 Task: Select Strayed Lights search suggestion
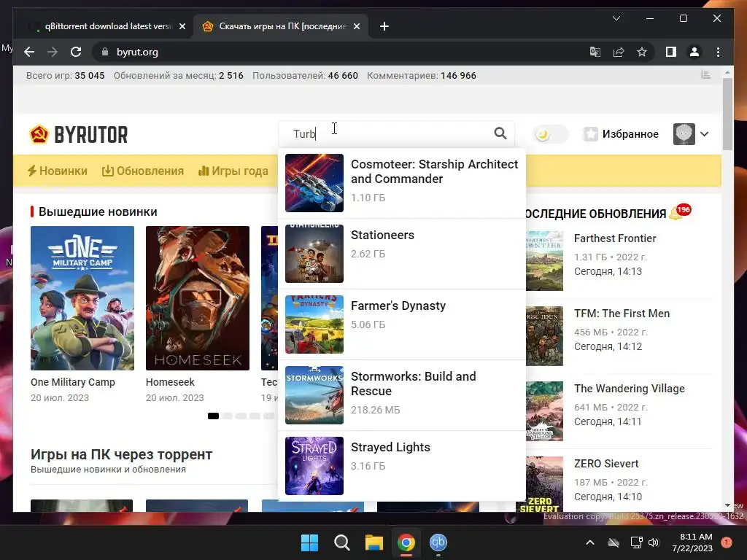click(x=402, y=466)
